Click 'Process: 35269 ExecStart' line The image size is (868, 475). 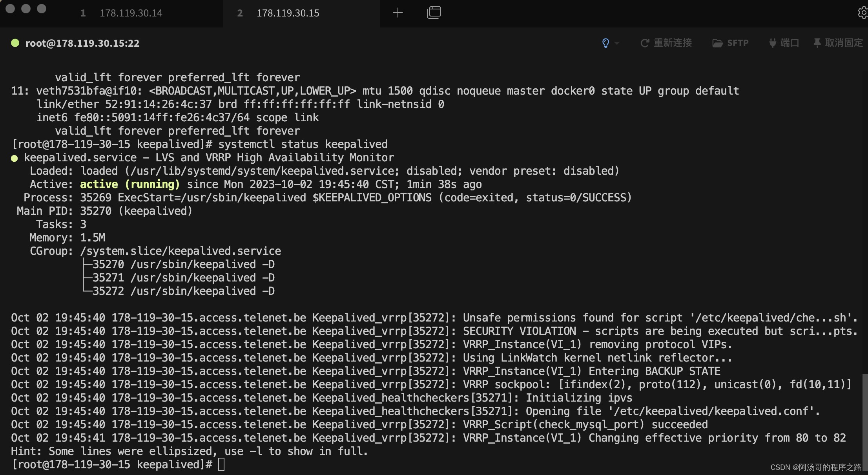pos(328,197)
